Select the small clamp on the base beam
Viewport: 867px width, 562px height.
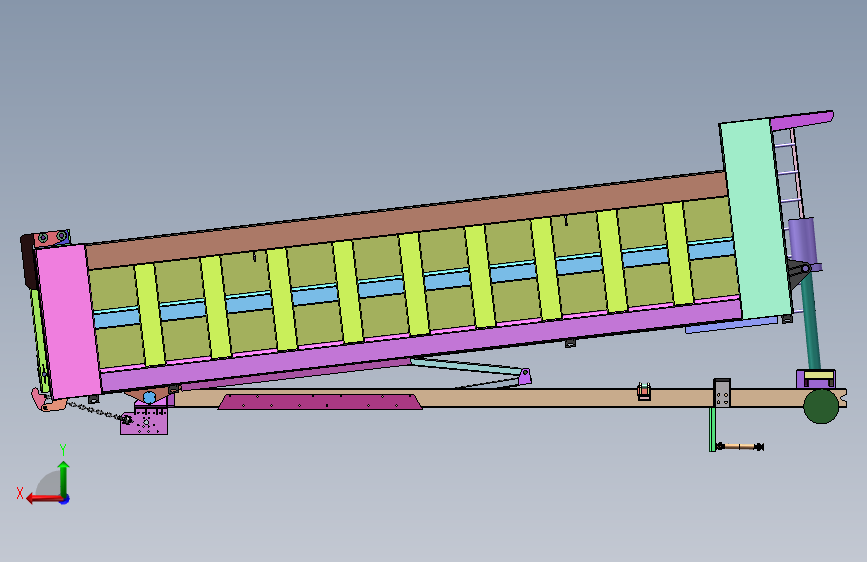click(644, 392)
